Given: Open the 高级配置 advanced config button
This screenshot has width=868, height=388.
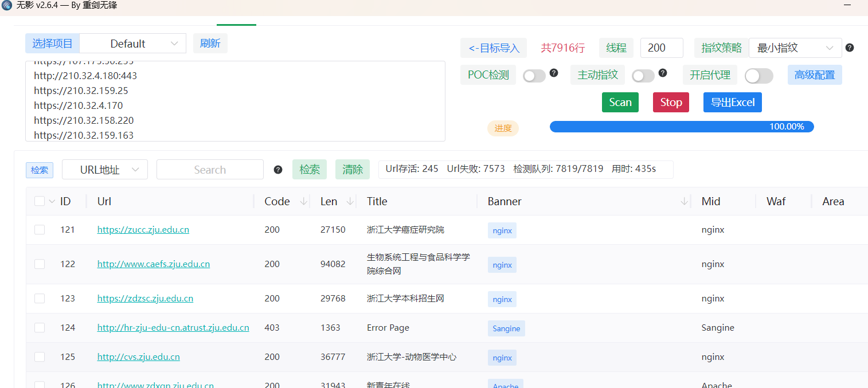Looking at the screenshot, I should point(815,75).
